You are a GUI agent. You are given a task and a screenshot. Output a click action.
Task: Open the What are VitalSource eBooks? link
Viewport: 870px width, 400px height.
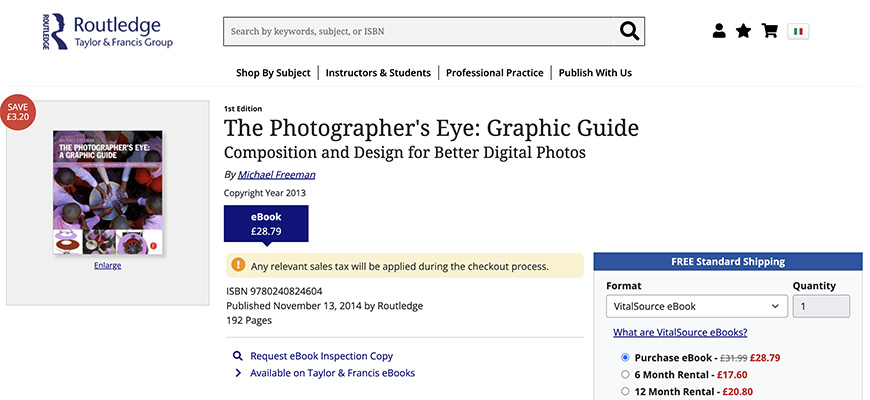(x=680, y=332)
